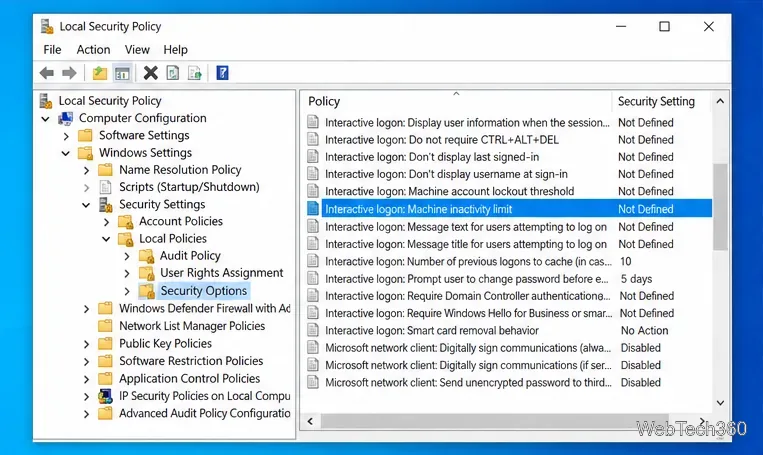Toggle the Show/Hide Console Tree icon
The height and width of the screenshot is (455, 763).
[122, 73]
